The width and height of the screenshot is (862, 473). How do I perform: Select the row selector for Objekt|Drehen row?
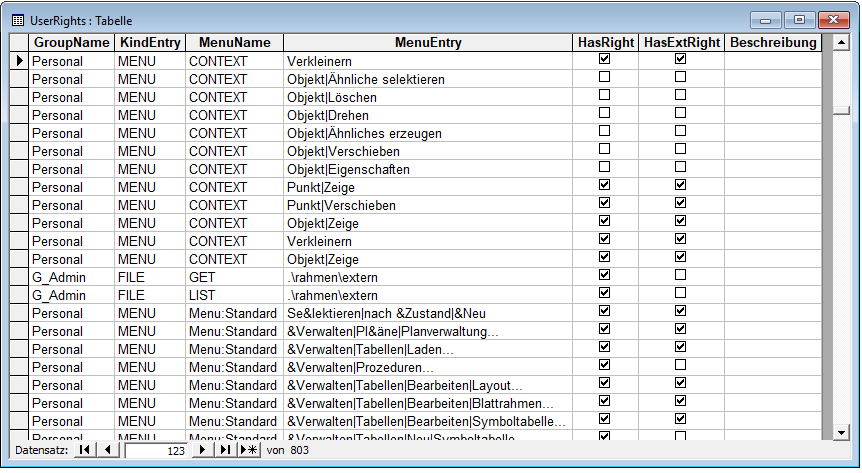pos(19,115)
